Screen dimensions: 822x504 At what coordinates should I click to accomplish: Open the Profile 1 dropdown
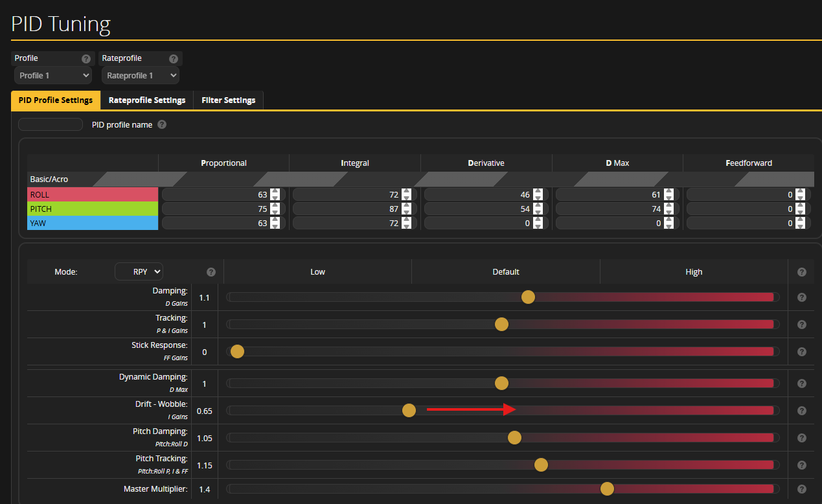pos(53,76)
